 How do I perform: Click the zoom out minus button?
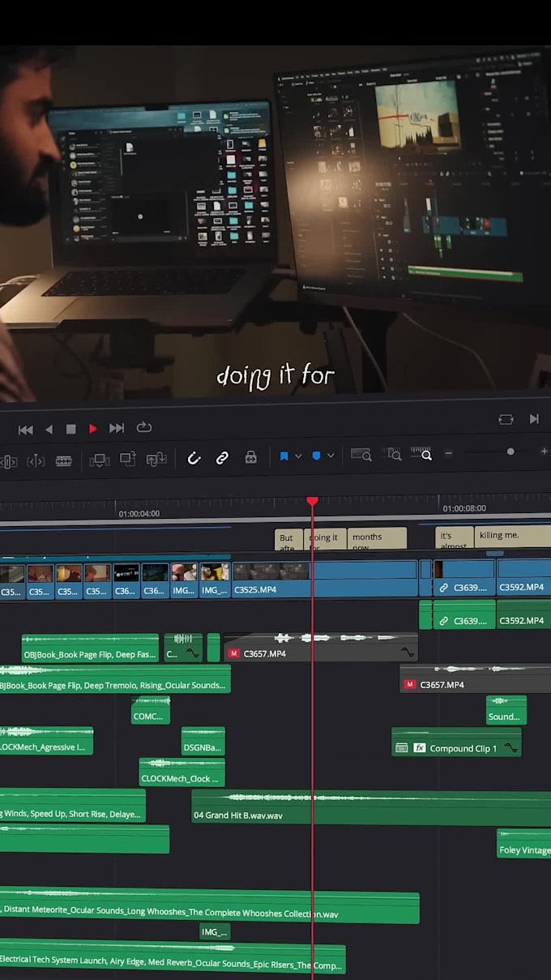tap(448, 452)
